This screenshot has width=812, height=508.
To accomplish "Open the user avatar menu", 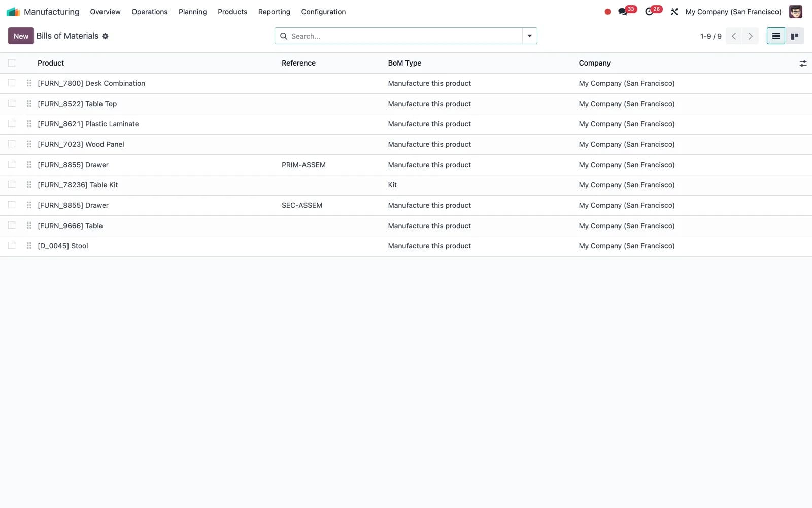I will pyautogui.click(x=796, y=12).
